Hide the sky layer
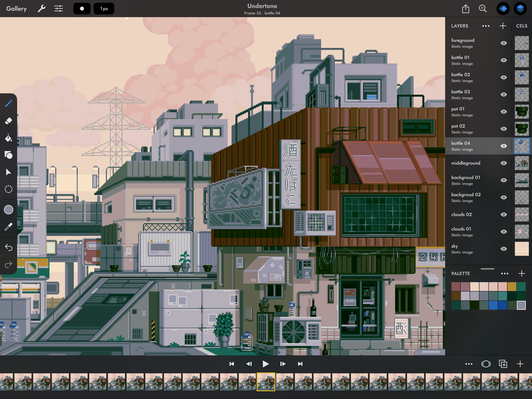Viewport: 532px width, 399px height. [x=504, y=249]
